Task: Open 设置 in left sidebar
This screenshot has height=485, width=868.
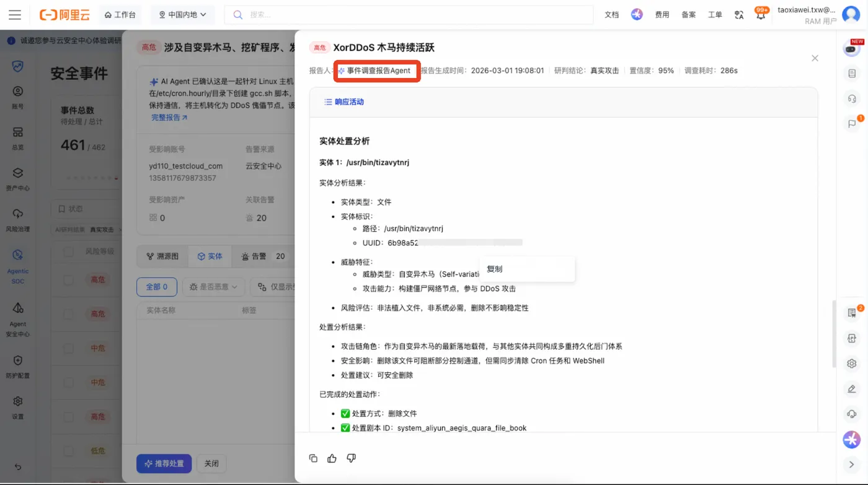Action: [18, 408]
